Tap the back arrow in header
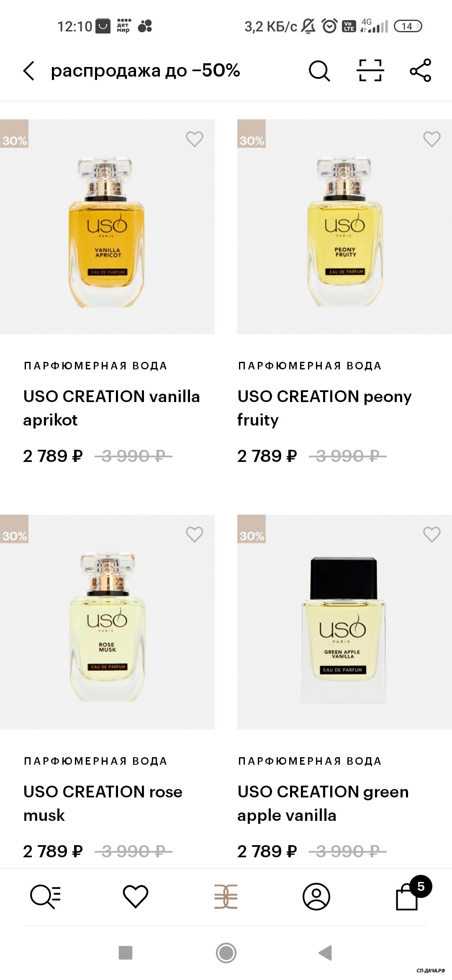This screenshot has height=980, width=452. (28, 70)
